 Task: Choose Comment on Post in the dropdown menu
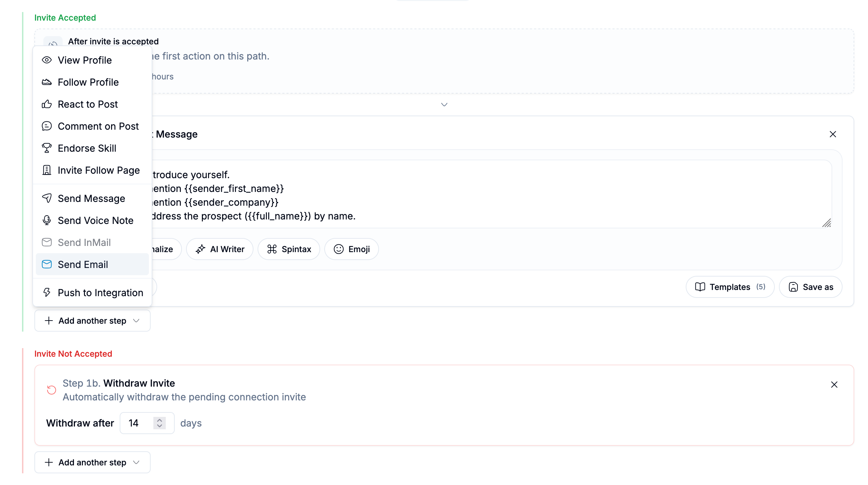pyautogui.click(x=92, y=126)
